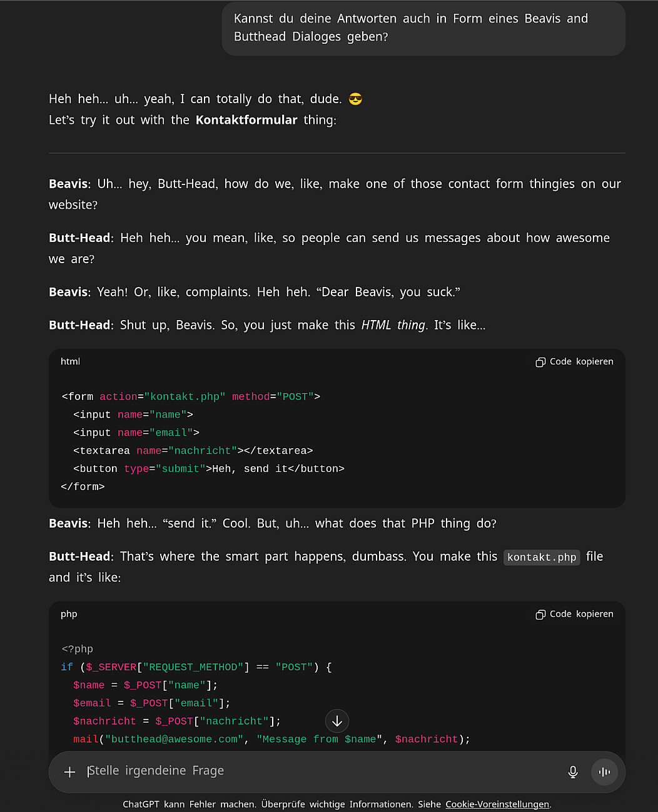Click the form action="kontakt.php" code line

click(191, 397)
